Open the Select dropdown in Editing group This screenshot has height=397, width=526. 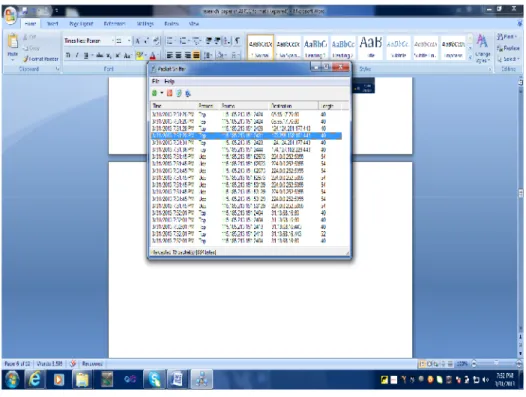(509, 59)
